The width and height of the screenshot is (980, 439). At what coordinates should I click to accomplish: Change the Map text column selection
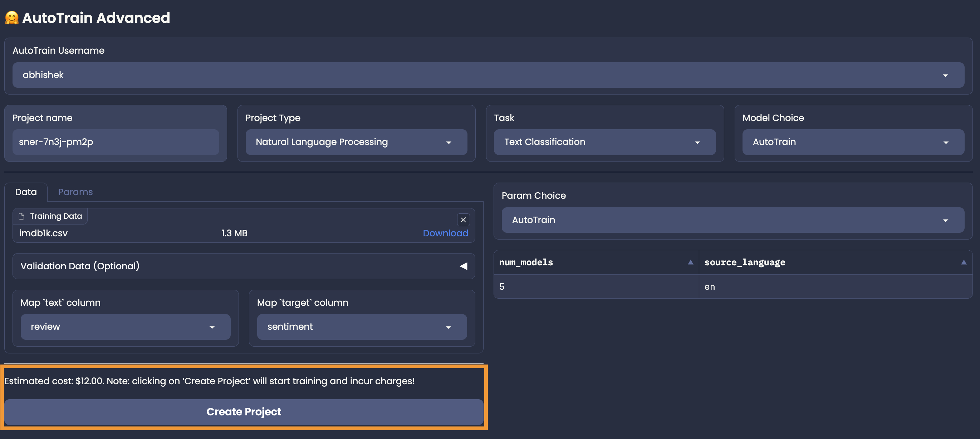pyautogui.click(x=125, y=327)
